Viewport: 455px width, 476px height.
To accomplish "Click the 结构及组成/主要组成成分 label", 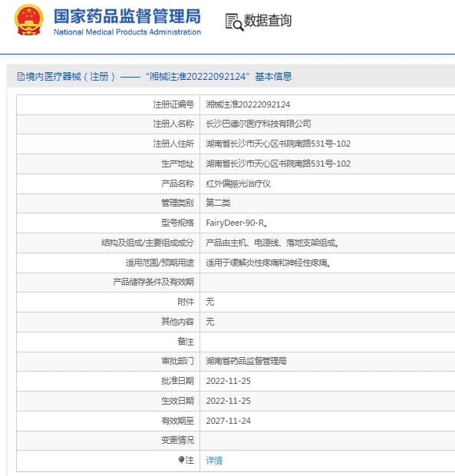I will 147,243.
